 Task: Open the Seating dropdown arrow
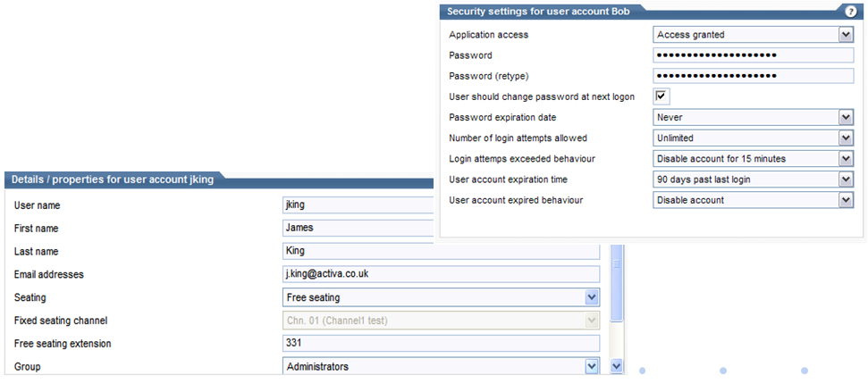click(592, 297)
